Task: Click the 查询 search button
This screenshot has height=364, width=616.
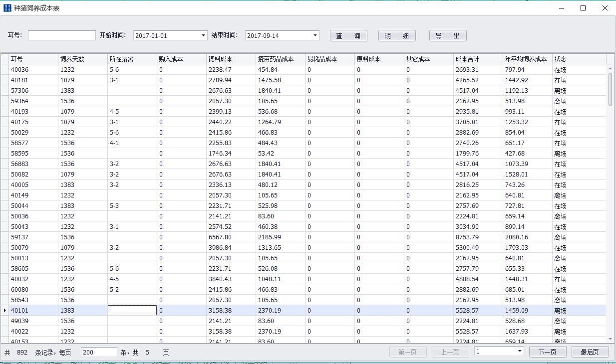Action: 348,36
